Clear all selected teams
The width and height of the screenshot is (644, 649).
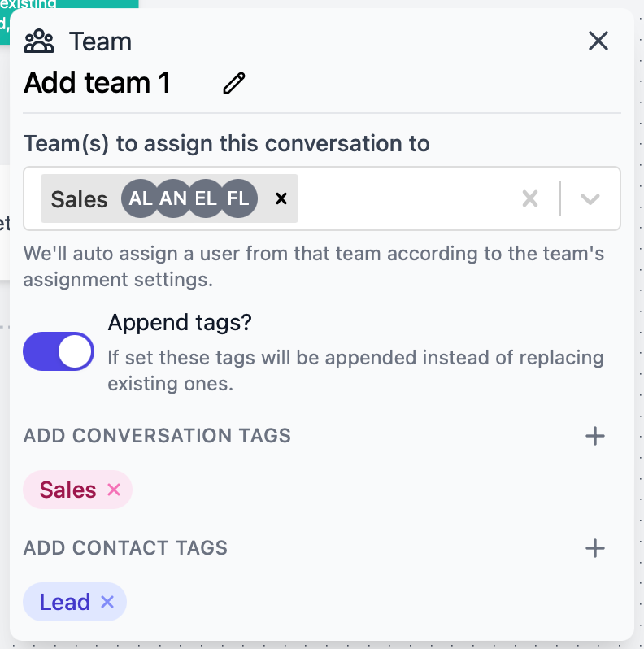(530, 198)
